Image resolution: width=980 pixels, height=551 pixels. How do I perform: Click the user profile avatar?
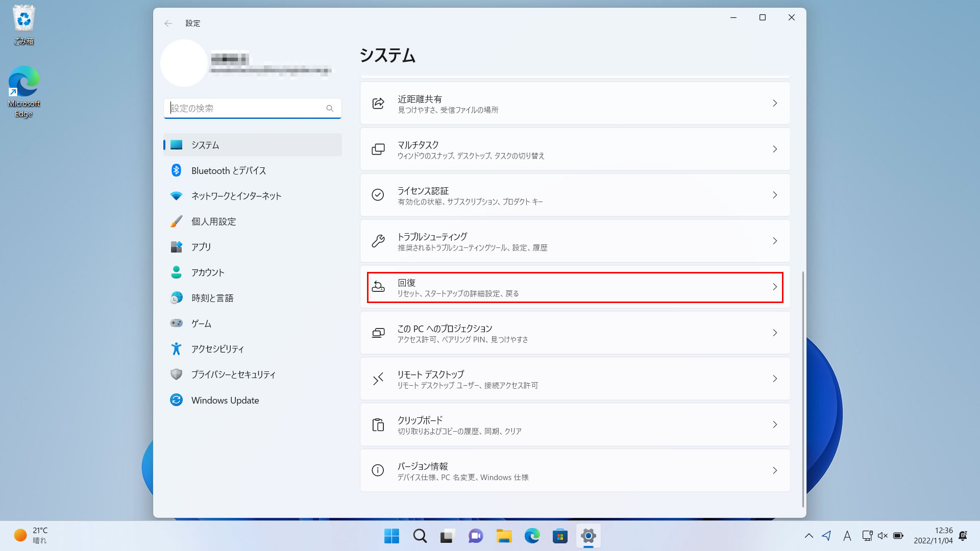click(184, 63)
